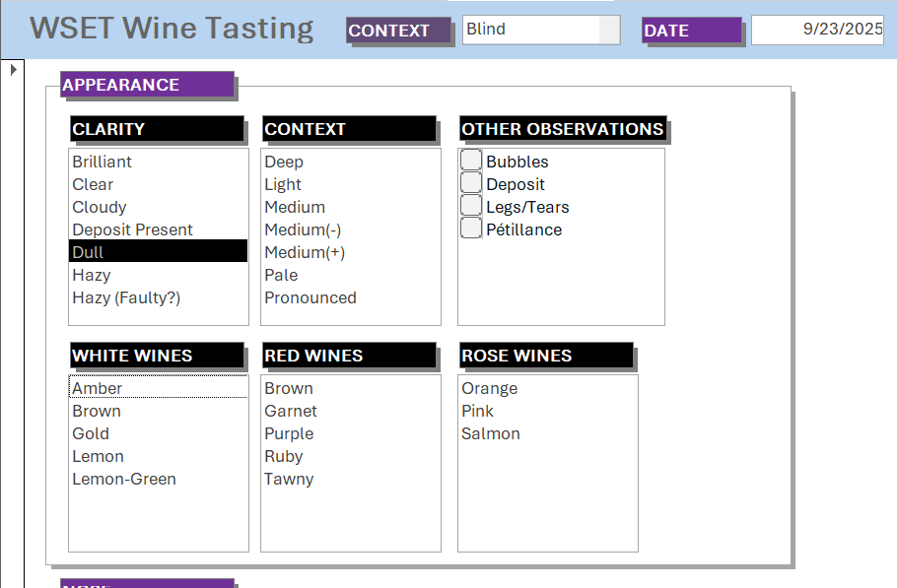Choose Ruby under Red Wines
Image resolution: width=897 pixels, height=588 pixels.
351,456
